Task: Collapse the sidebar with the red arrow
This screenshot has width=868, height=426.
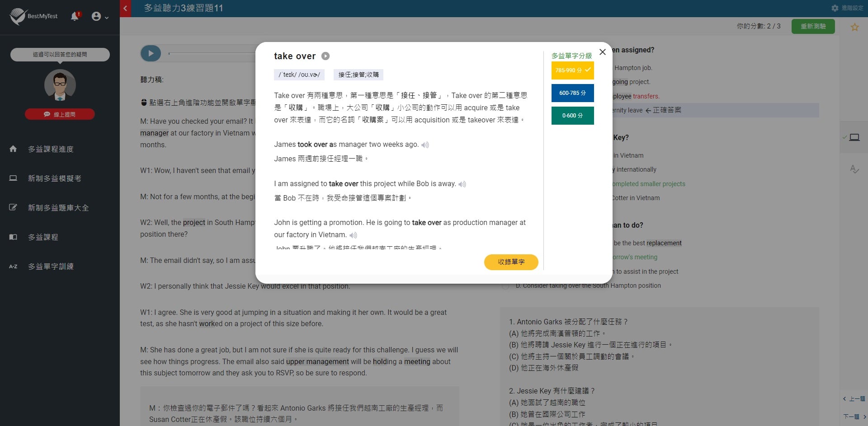Action: 125,8
